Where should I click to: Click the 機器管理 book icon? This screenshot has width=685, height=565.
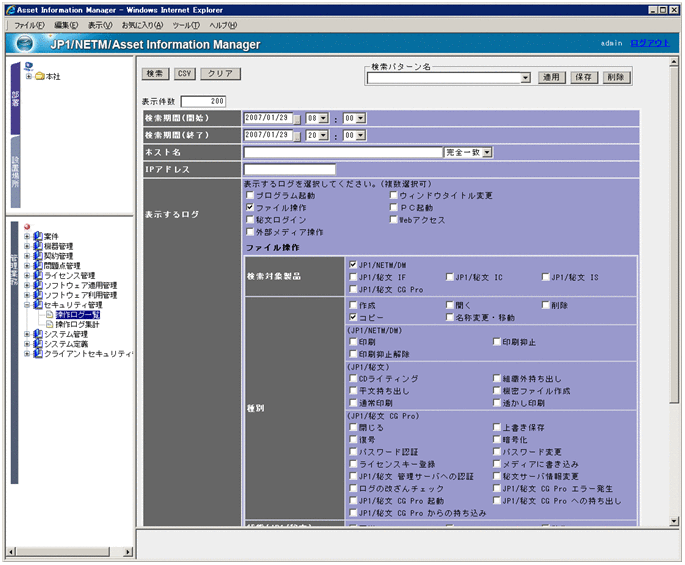pyautogui.click(x=38, y=246)
